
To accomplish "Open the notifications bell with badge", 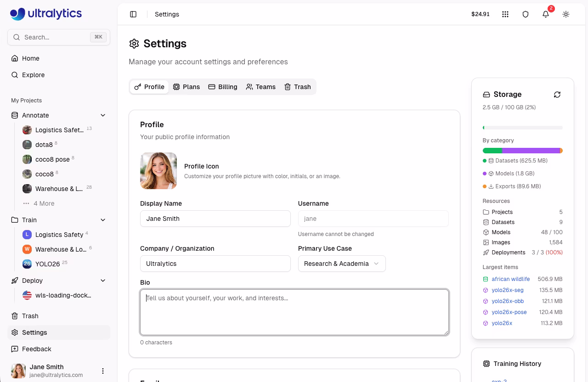I will coord(545,14).
